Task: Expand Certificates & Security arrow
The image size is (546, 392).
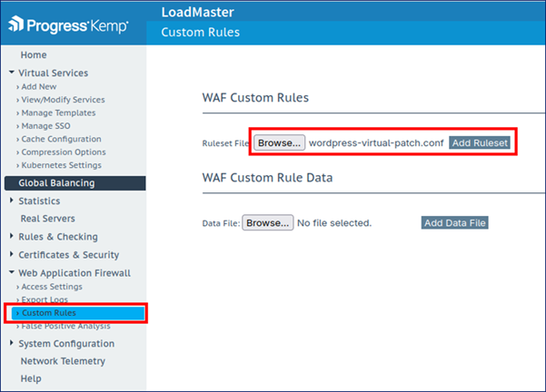Action: 12,254
